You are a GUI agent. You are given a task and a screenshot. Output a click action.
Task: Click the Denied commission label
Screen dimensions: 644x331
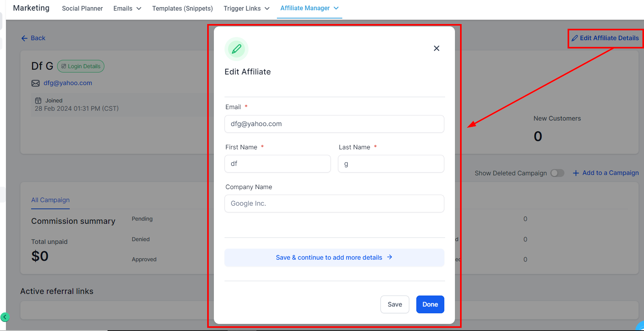point(141,239)
